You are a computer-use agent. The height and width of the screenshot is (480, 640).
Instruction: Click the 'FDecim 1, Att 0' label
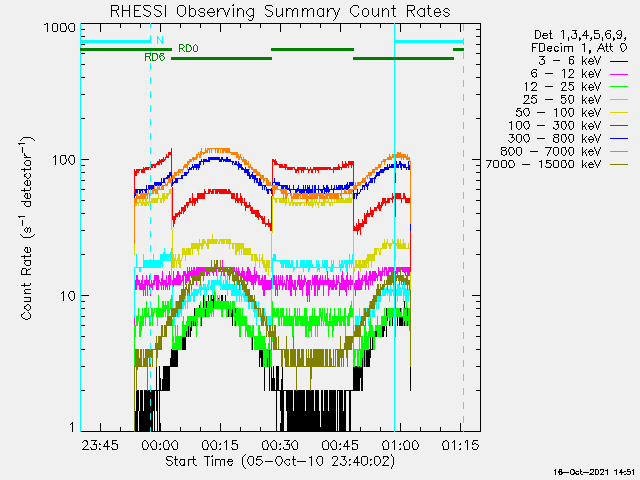coord(579,48)
